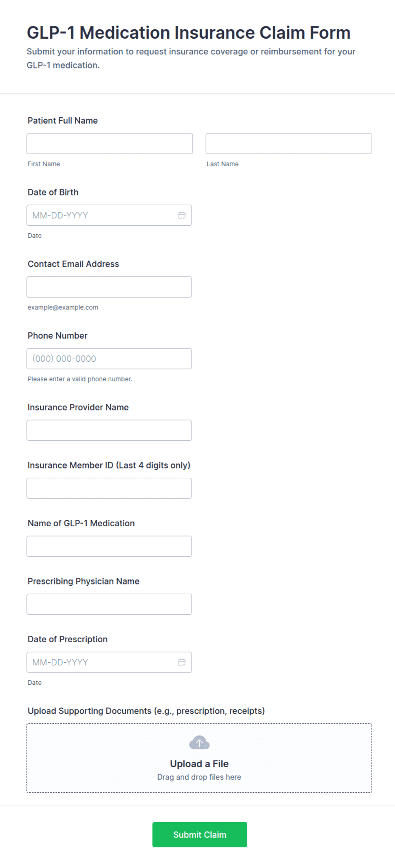This screenshot has height=868, width=395.
Task: Select the Contact Email Address field
Action: pyautogui.click(x=109, y=287)
